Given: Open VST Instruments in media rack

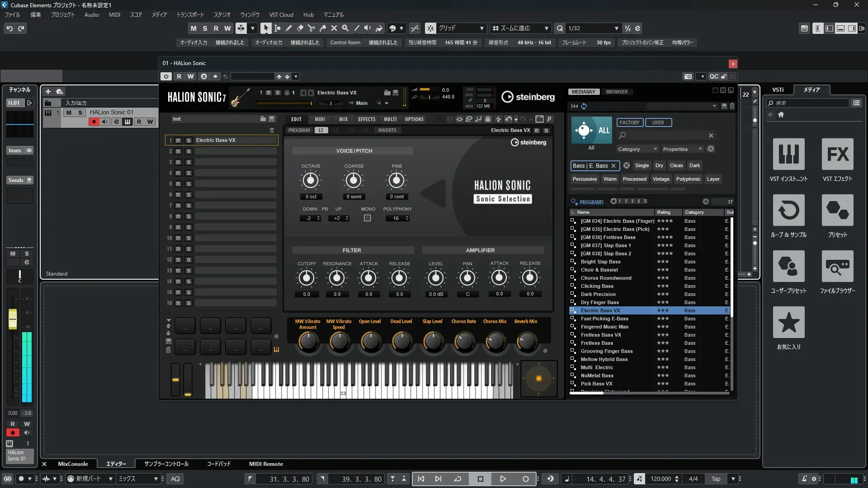Looking at the screenshot, I should coord(788,155).
